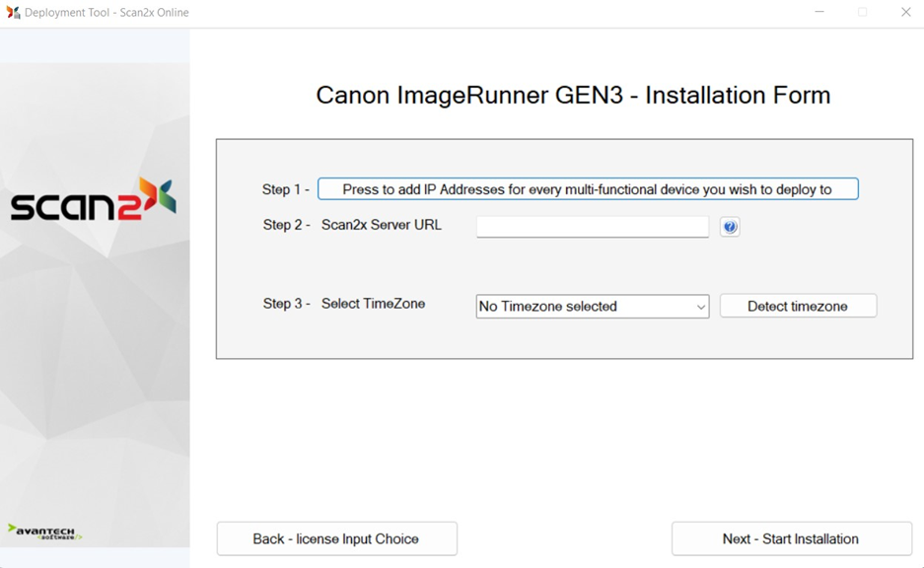Click Next - Start Installation
Screen dimensions: 924x568
[791, 539]
